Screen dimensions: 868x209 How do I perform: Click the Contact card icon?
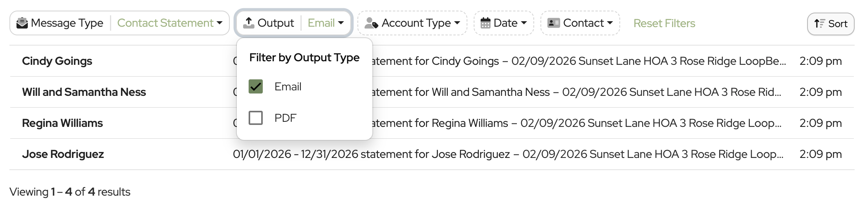[x=553, y=23]
